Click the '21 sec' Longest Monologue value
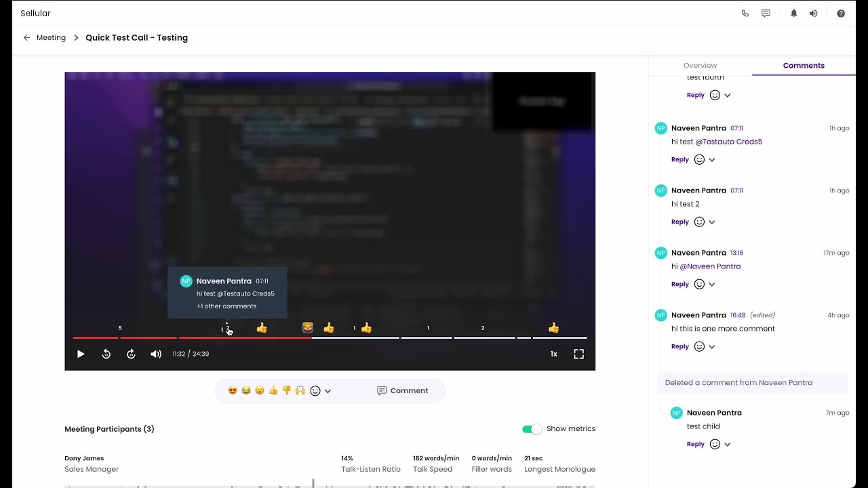This screenshot has width=868, height=488. pyautogui.click(x=534, y=459)
